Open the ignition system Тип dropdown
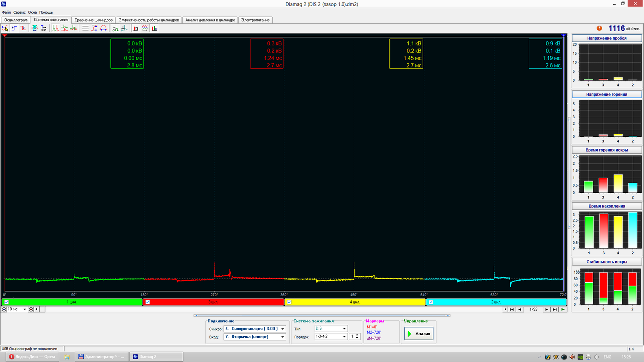This screenshot has width=644, height=362. (331, 329)
